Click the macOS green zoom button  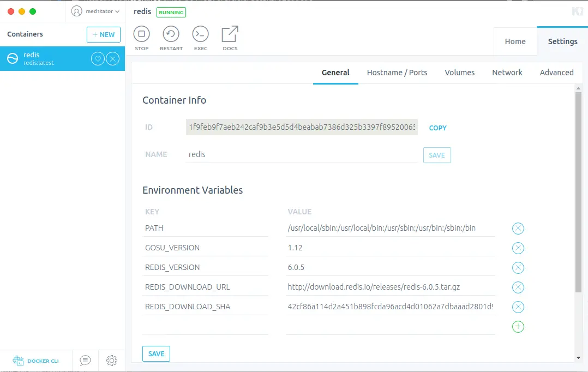point(33,11)
